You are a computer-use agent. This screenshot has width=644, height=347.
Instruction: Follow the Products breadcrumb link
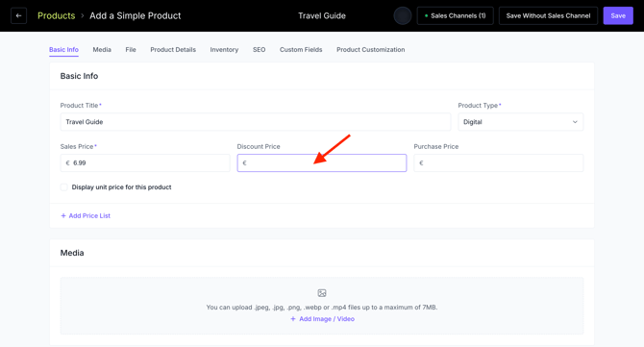tap(57, 15)
